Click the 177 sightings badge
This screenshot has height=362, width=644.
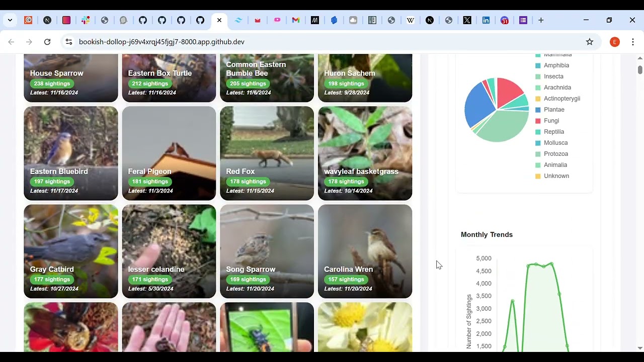52,280
